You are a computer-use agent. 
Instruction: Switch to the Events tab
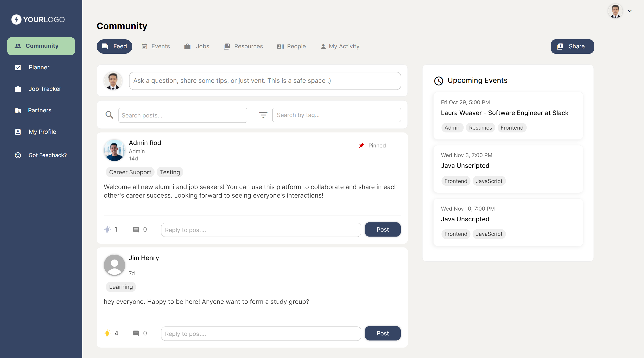(x=156, y=46)
